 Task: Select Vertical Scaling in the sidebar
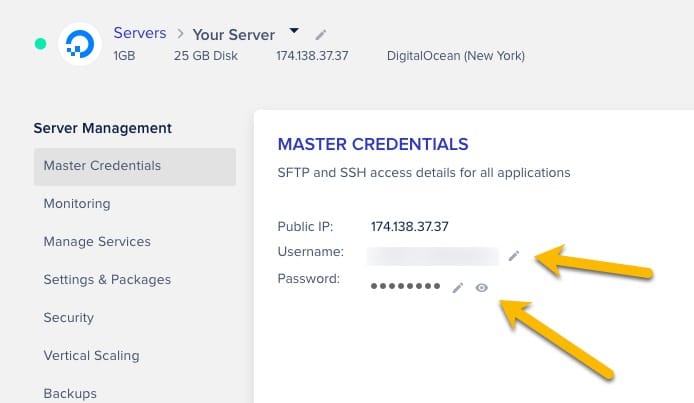pos(91,356)
